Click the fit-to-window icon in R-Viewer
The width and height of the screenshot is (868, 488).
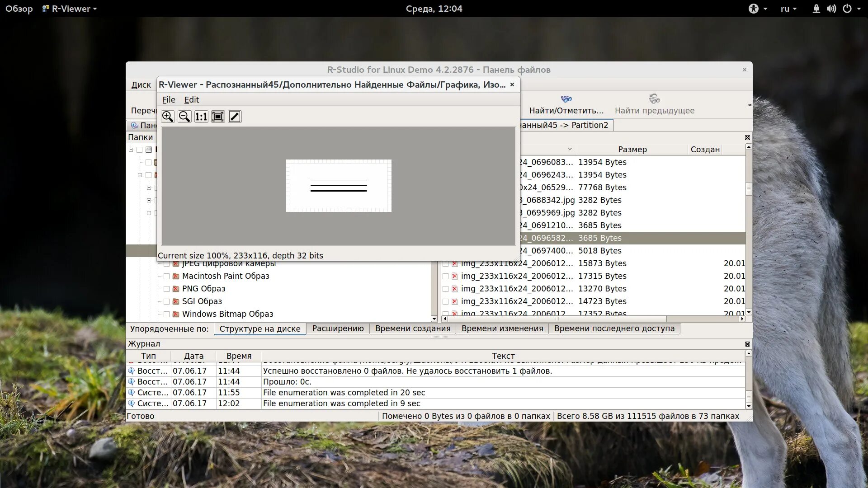218,117
